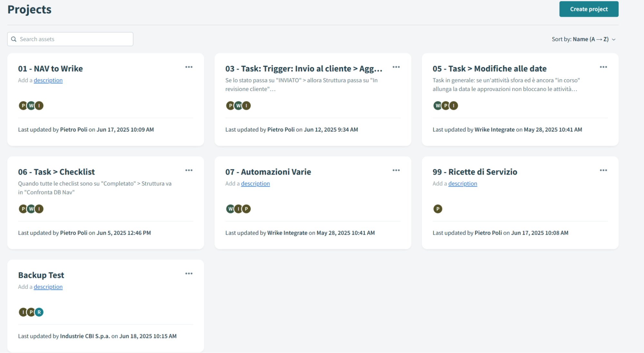
Task: Click W avatar on 01 - NAV to Wrike card
Action: [31, 105]
